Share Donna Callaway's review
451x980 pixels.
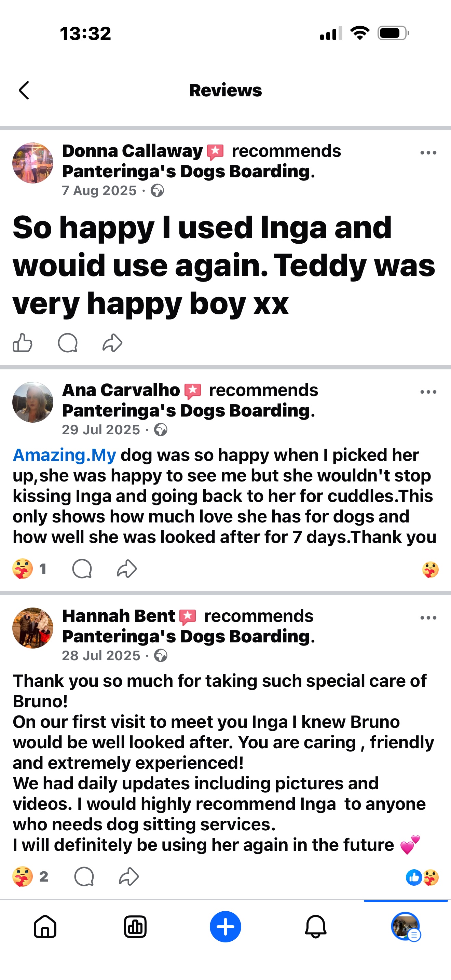(112, 343)
